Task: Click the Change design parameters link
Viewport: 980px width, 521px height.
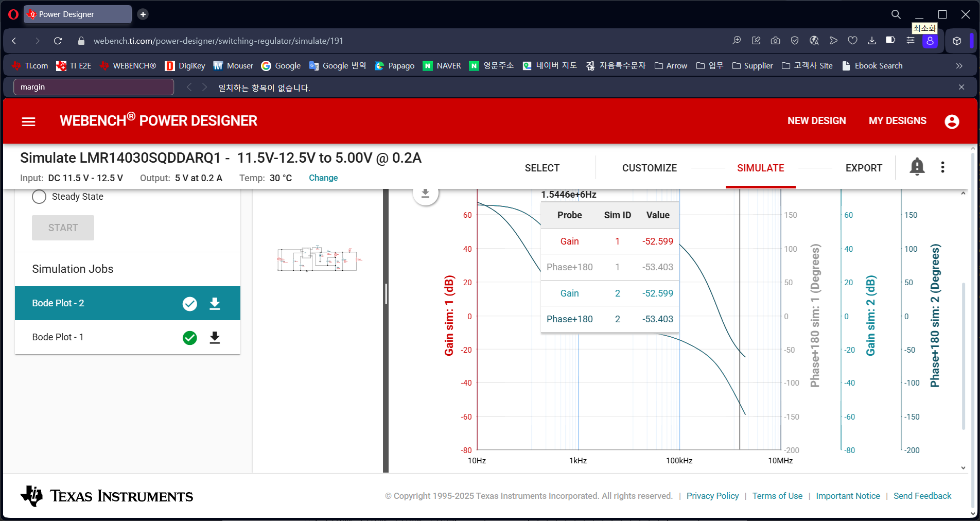Action: point(323,178)
